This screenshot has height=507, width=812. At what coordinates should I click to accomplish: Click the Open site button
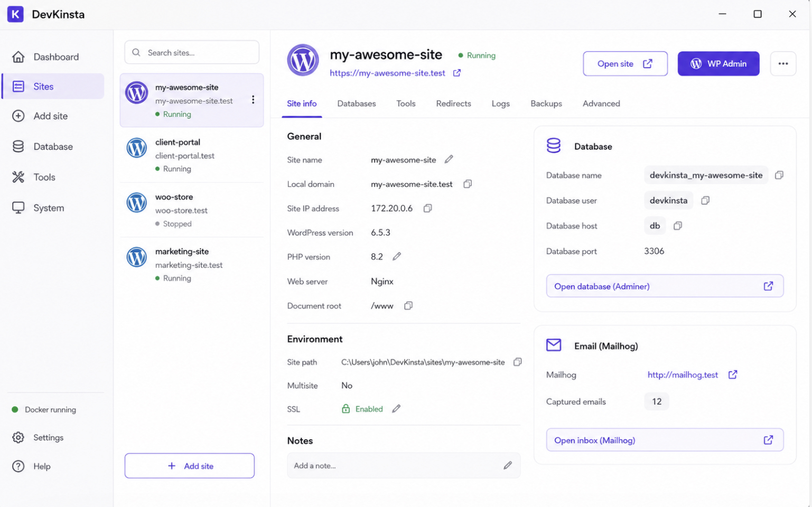(x=625, y=63)
